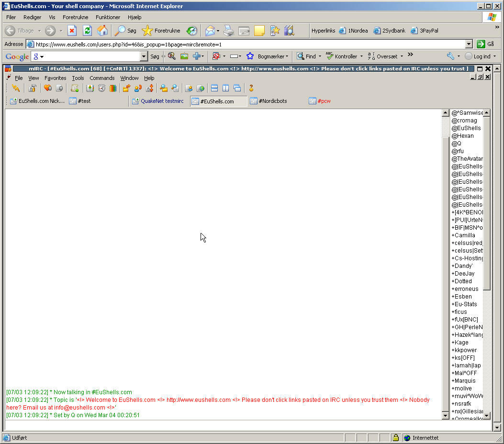Click the Find button in Google toolbar
Image resolution: width=504 pixels, height=444 pixels.
[306, 56]
